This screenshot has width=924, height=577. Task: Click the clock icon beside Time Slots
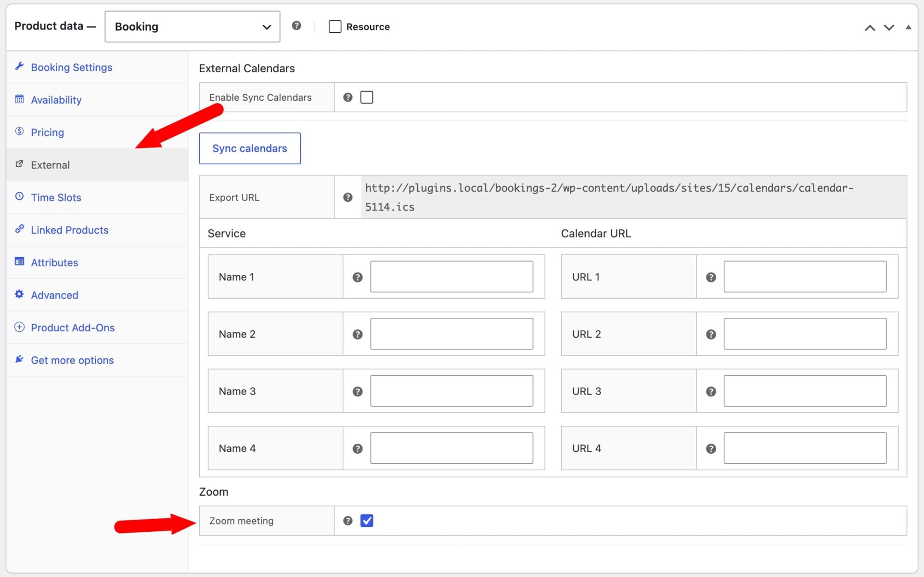19,196
